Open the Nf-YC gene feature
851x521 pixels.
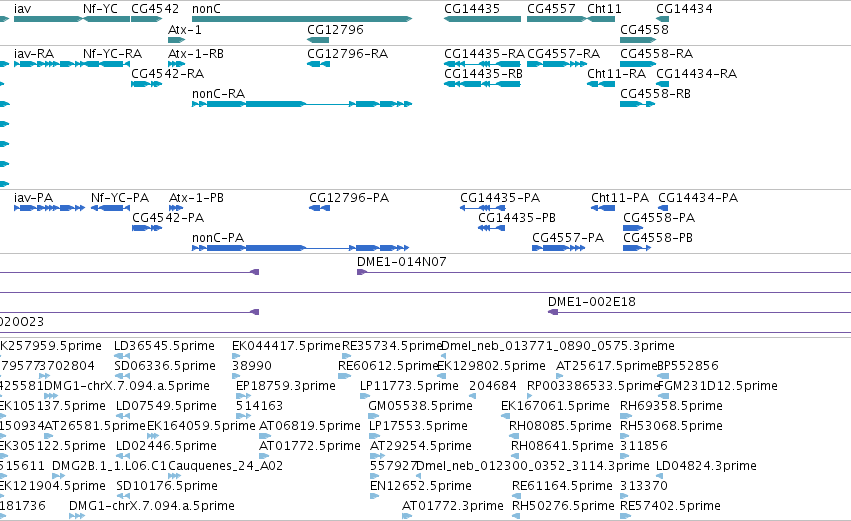click(106, 19)
